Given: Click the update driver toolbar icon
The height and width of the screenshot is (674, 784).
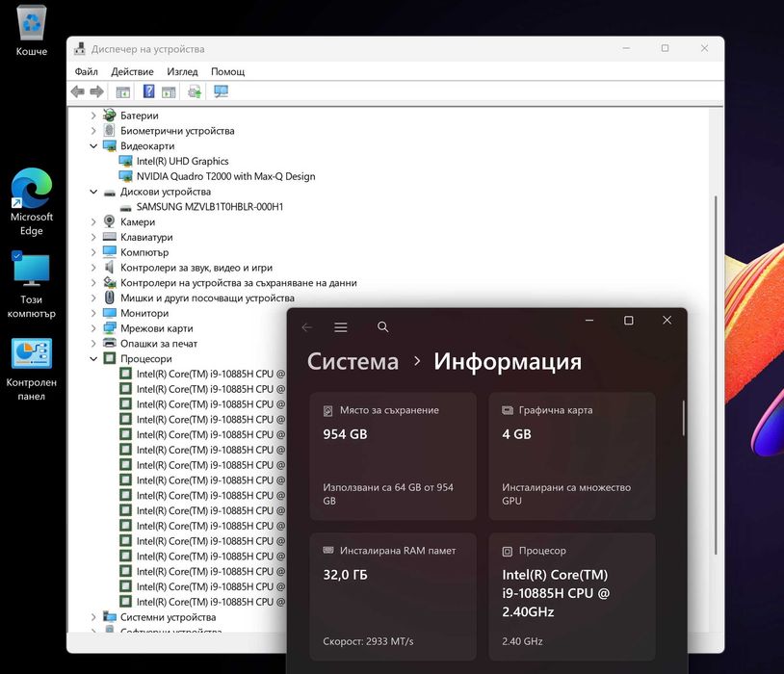Looking at the screenshot, I should (x=194, y=91).
